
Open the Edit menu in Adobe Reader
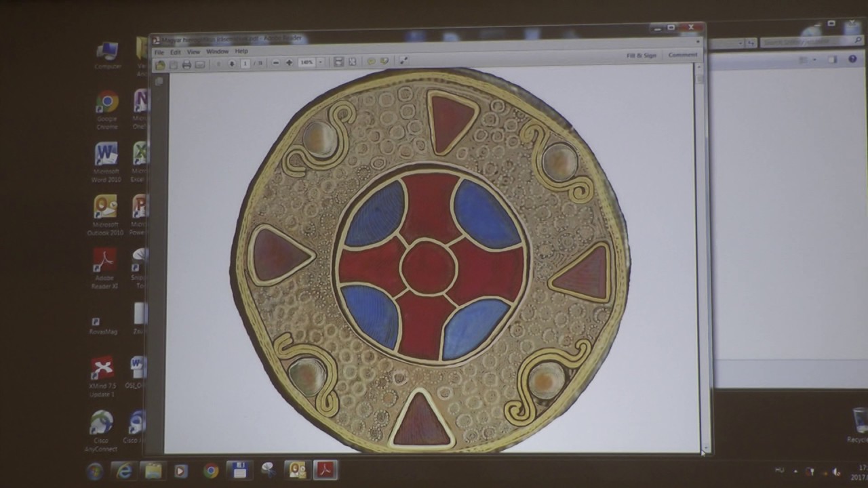click(x=176, y=52)
